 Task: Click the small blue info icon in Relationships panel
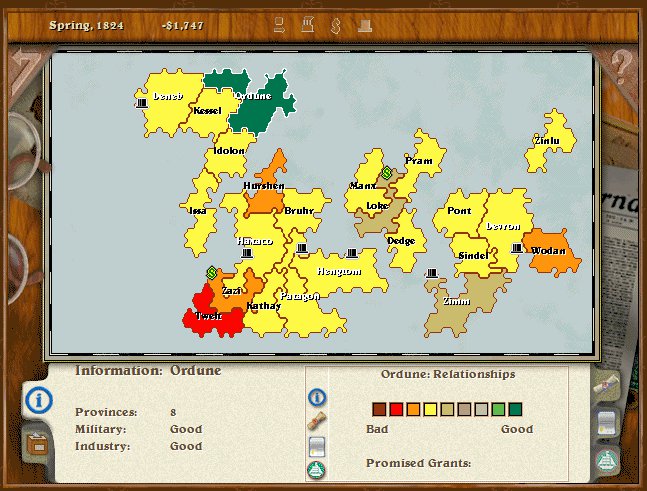point(317,397)
